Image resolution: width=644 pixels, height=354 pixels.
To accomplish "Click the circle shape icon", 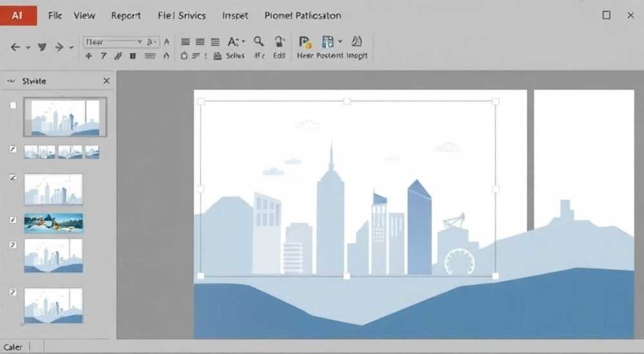I will [x=184, y=56].
